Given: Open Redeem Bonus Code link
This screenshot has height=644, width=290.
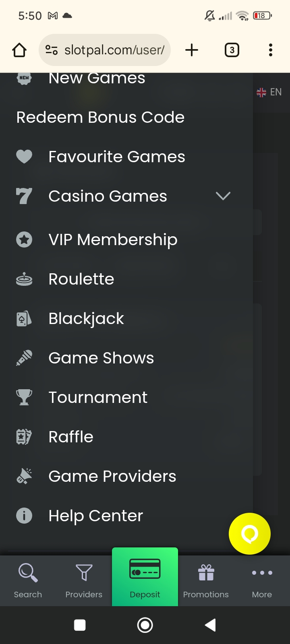Looking at the screenshot, I should [100, 117].
